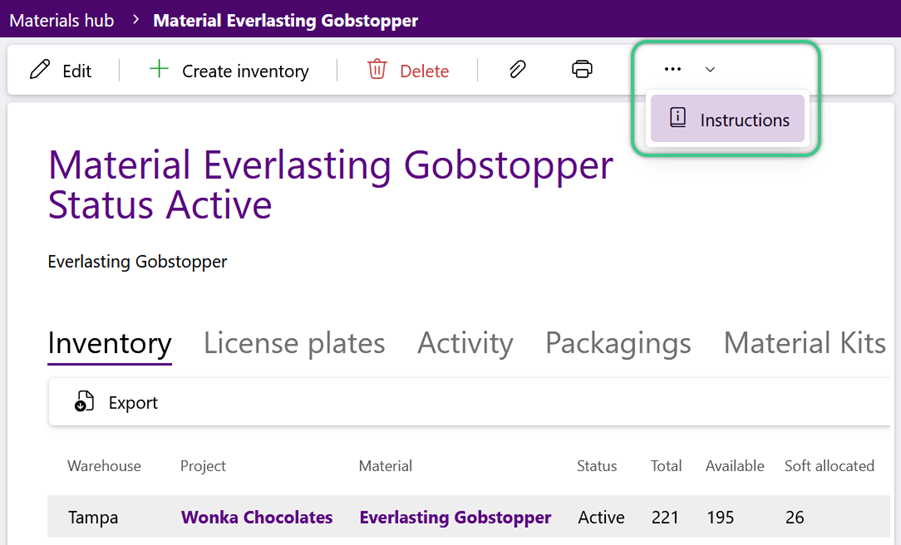The image size is (901, 545).
Task: Click the red trash Delete icon
Action: pos(377,69)
